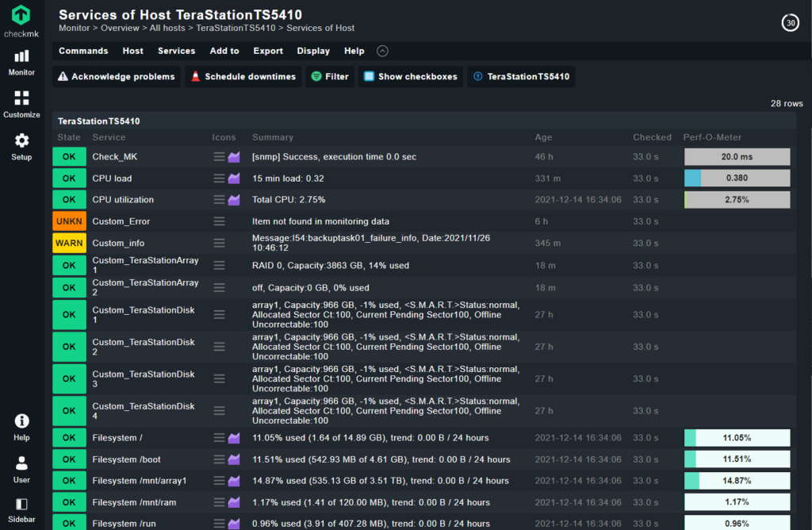
Task: Toggle the Sidebar panel icon
Action: 21,510
